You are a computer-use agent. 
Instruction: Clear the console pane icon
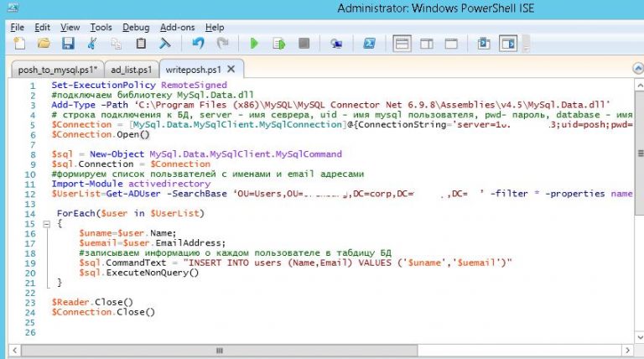164,44
